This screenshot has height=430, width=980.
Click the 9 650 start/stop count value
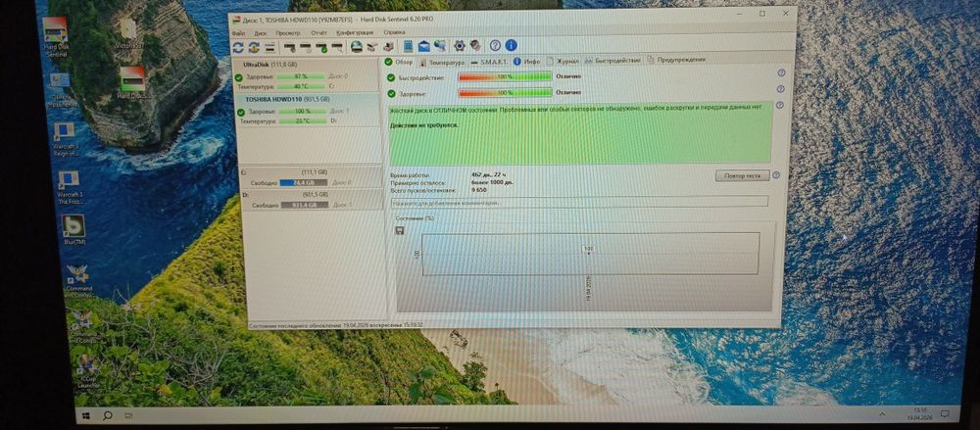click(x=479, y=189)
